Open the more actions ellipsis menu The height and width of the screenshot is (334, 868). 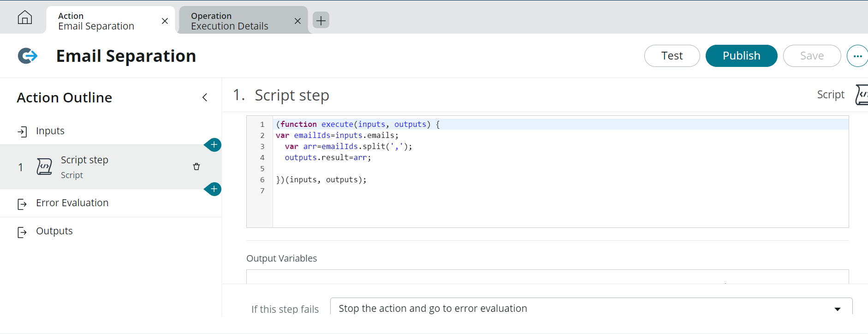pyautogui.click(x=857, y=56)
